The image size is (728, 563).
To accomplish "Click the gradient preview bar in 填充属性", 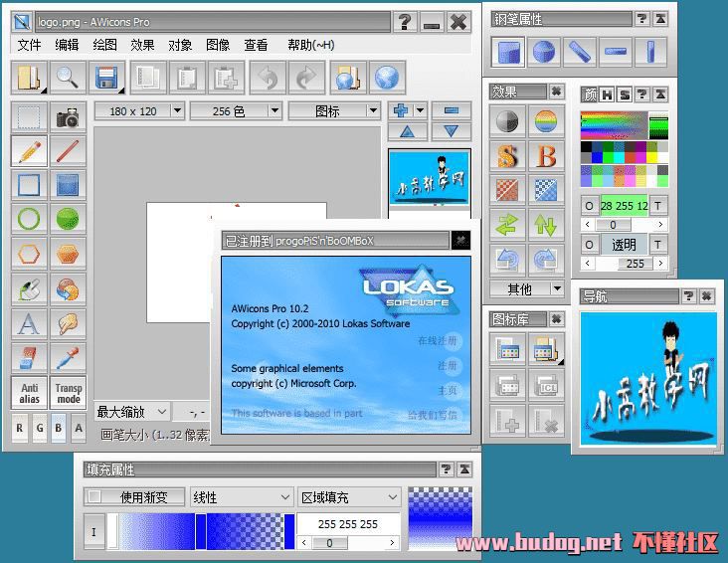I will click(x=201, y=531).
